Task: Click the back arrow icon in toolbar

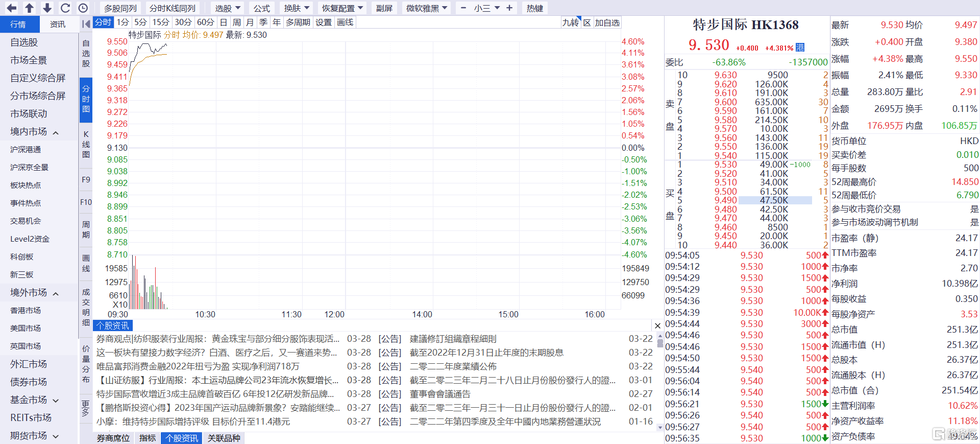Action: coord(11,8)
